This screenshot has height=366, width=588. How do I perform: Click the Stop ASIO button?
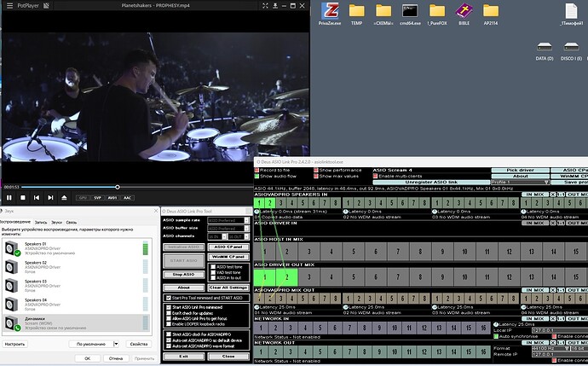(x=184, y=275)
